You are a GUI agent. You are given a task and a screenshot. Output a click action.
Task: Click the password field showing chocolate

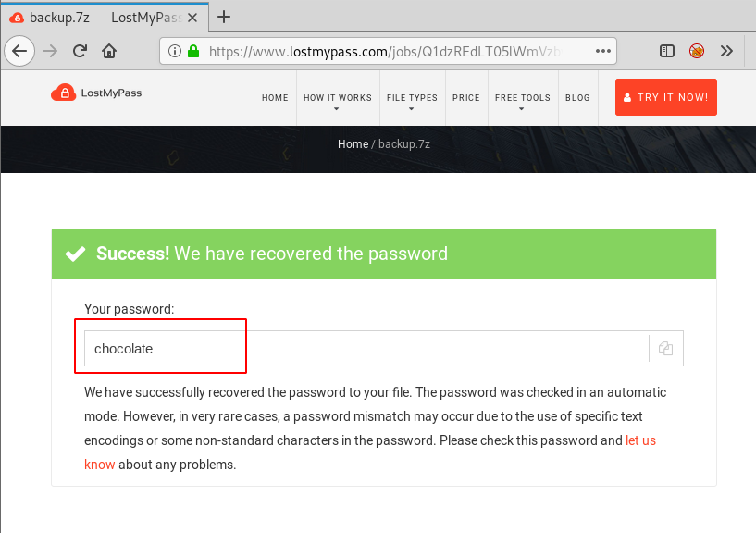(366, 348)
